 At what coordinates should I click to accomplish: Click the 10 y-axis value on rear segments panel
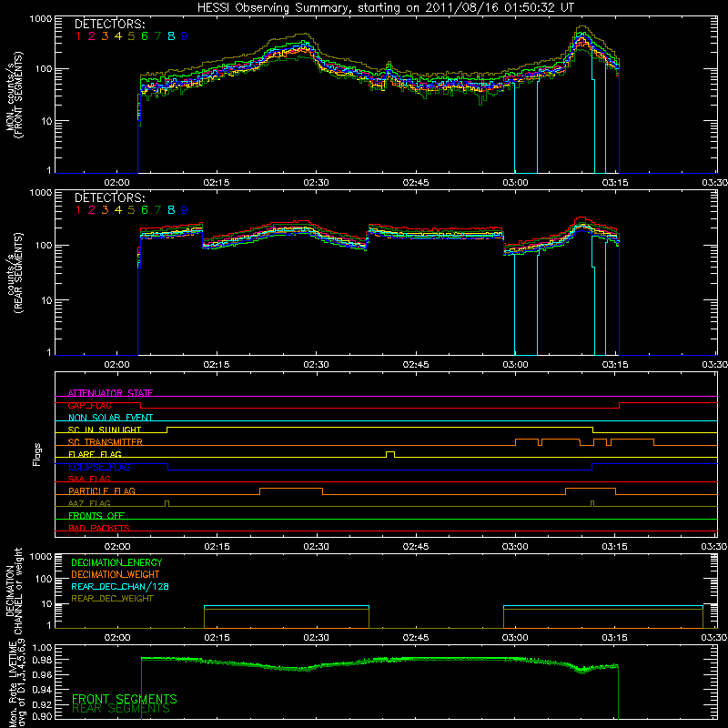(45, 300)
